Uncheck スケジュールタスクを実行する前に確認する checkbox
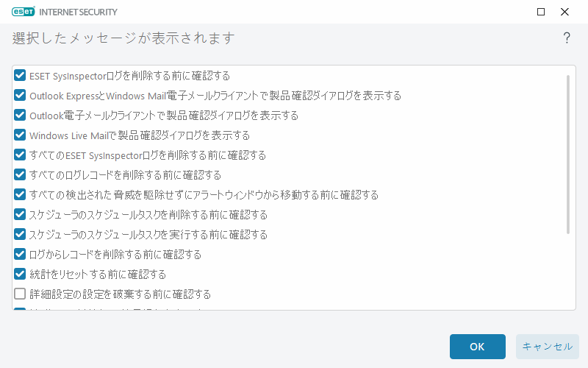 point(20,235)
